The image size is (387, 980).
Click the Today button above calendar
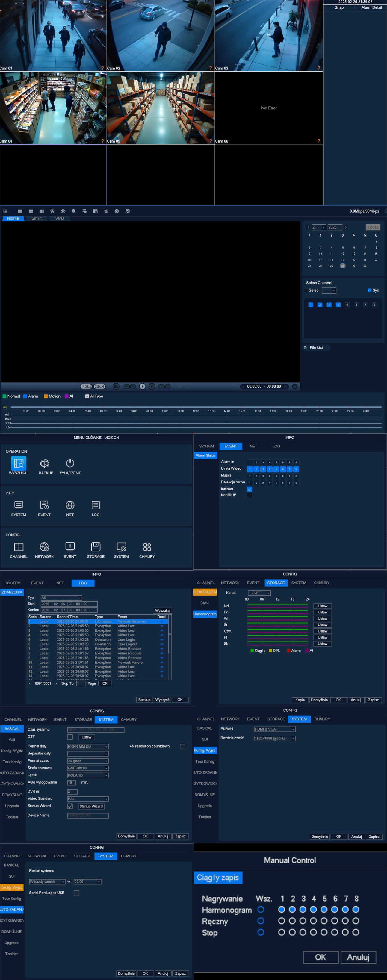click(373, 227)
